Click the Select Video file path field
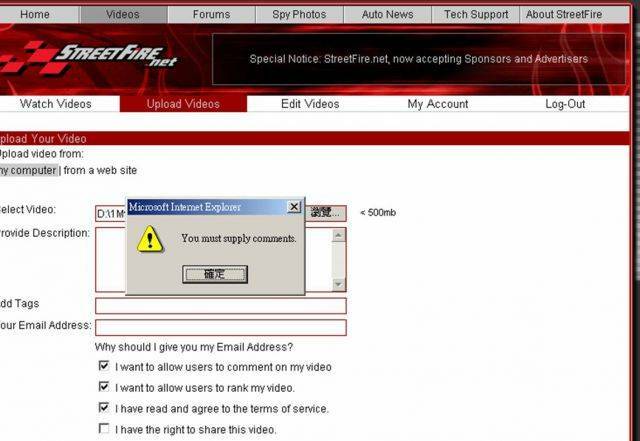 pos(111,214)
